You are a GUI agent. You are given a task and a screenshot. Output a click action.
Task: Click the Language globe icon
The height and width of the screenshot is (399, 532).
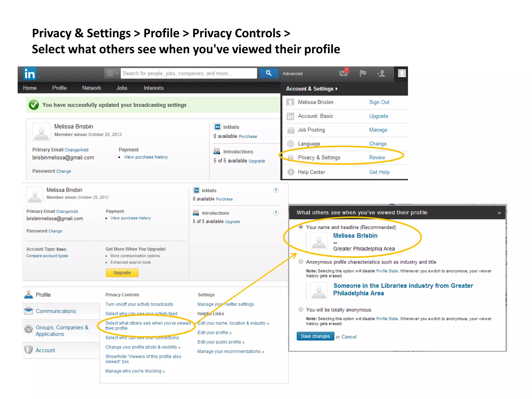290,144
